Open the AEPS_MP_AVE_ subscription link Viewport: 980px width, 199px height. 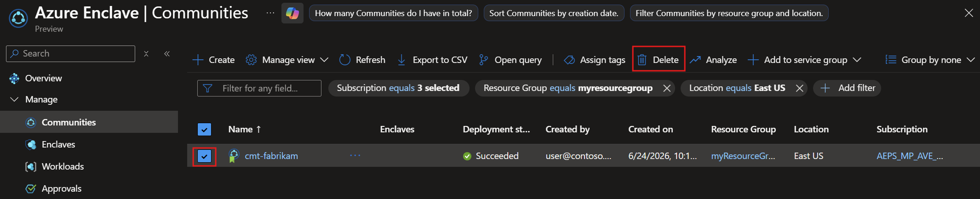tap(910, 156)
